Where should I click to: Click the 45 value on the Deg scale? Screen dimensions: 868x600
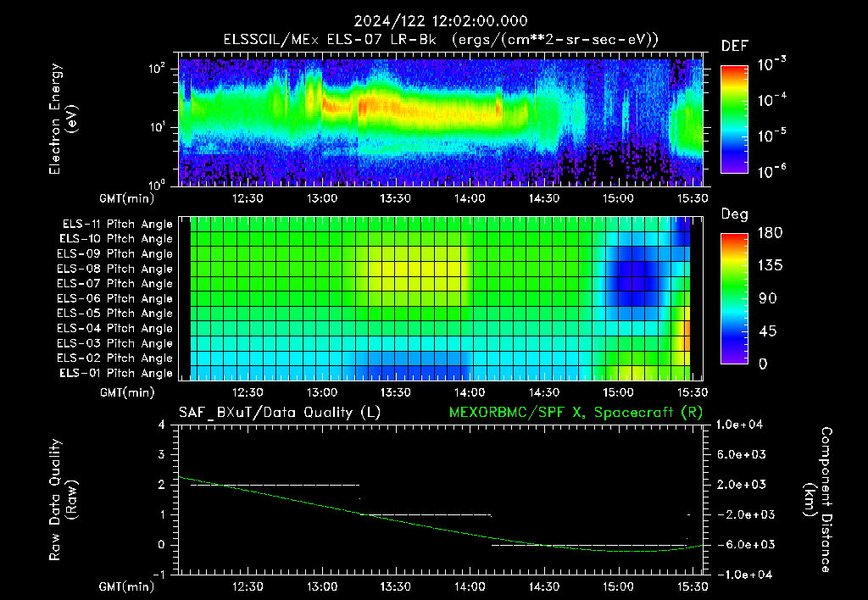coord(768,331)
